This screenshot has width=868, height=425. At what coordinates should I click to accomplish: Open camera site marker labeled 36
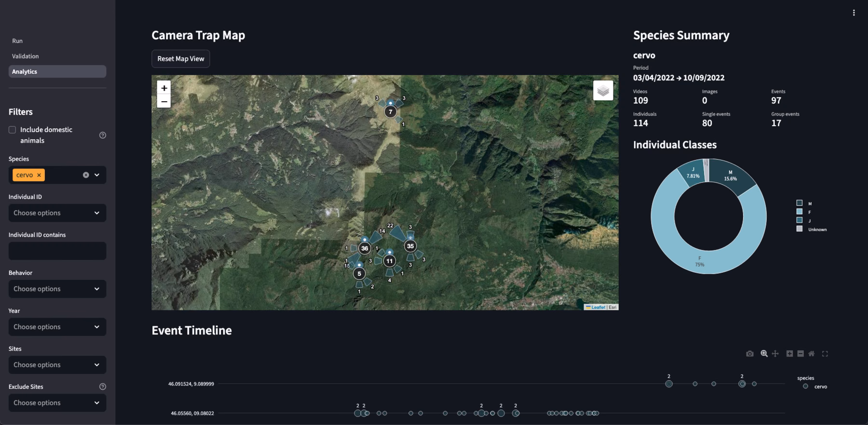point(365,249)
